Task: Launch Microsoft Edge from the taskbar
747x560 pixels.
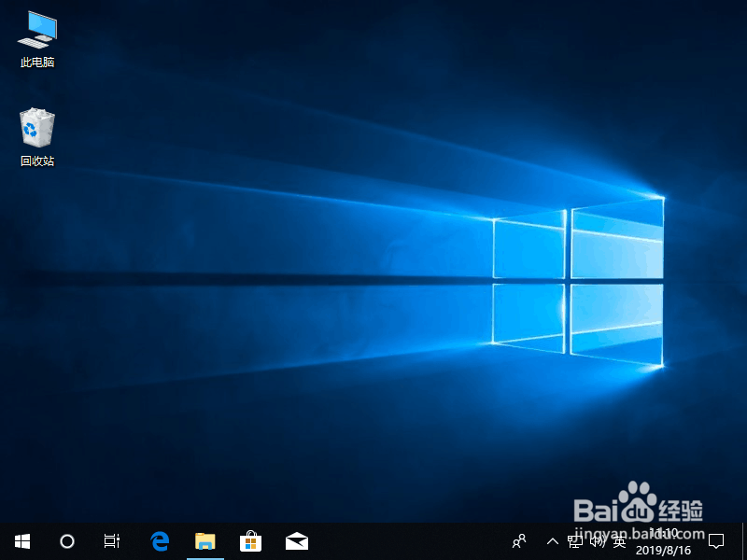Action: point(160,541)
